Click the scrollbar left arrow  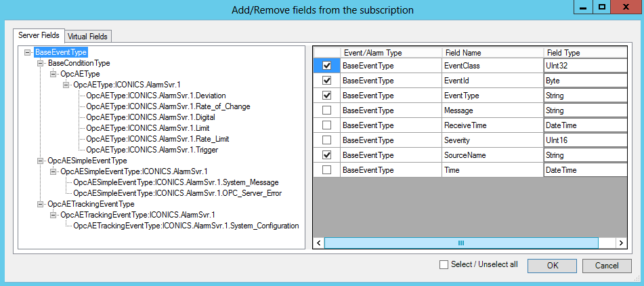pyautogui.click(x=318, y=243)
